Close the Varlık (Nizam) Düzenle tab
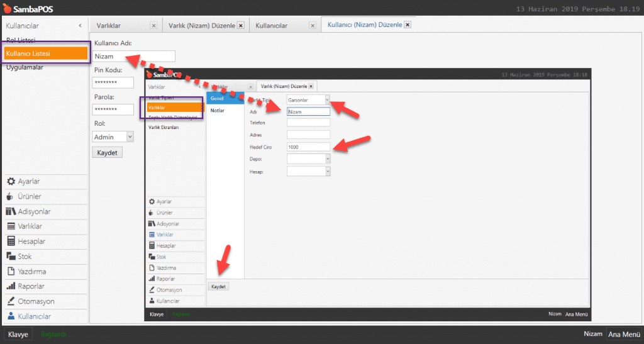Screen dimensions: 644x344 coord(240,26)
